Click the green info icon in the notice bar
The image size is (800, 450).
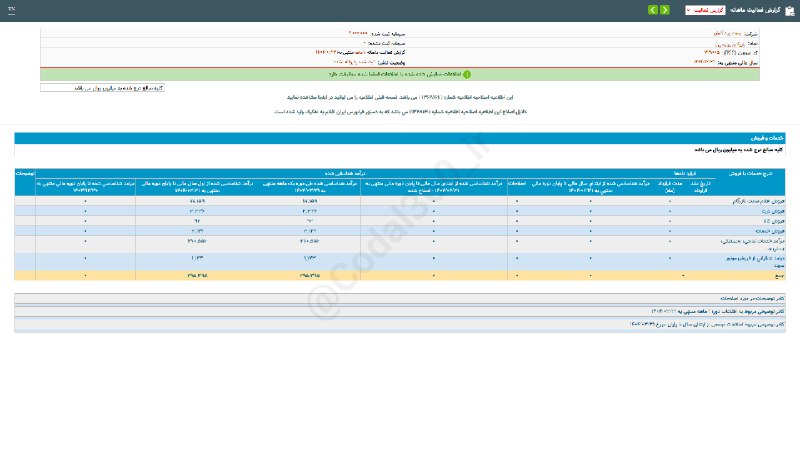pos(466,74)
